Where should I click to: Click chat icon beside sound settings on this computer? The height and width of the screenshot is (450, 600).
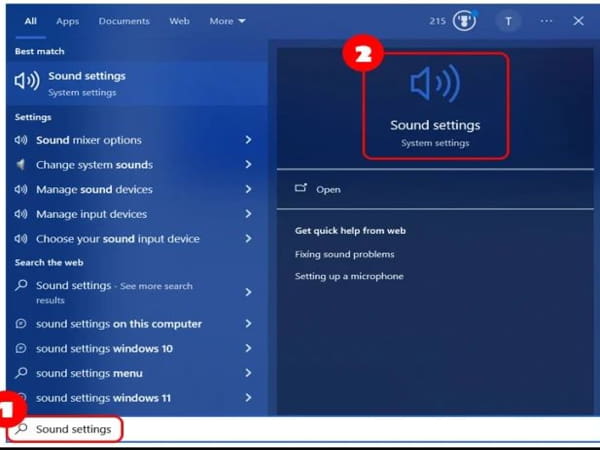pos(21,324)
